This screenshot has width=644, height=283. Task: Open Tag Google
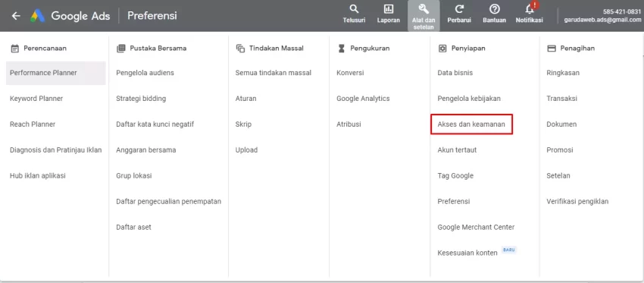[455, 175]
